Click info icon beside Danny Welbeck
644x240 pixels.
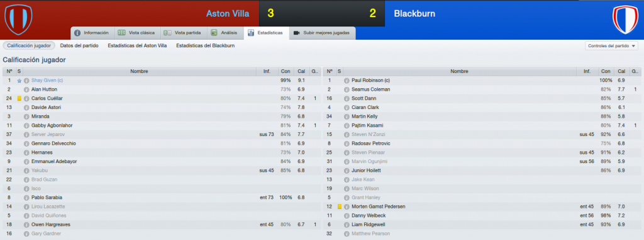pos(347,215)
